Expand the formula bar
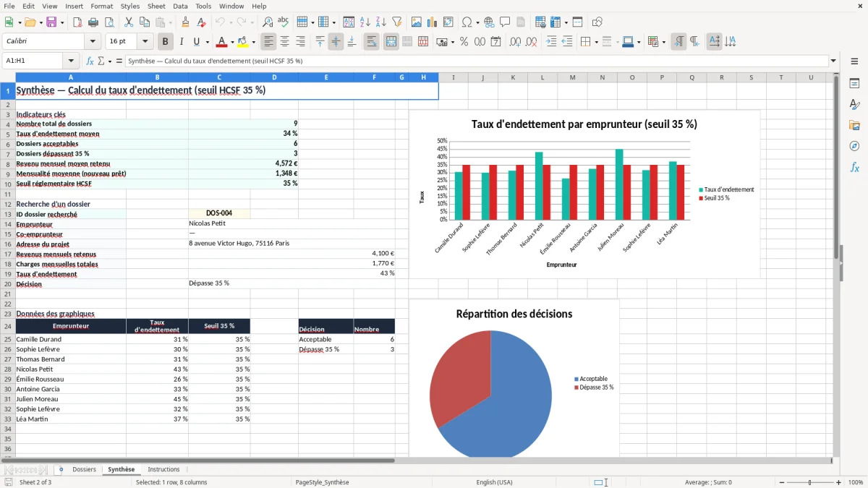Viewport: 868px width, 488px height. [x=833, y=61]
